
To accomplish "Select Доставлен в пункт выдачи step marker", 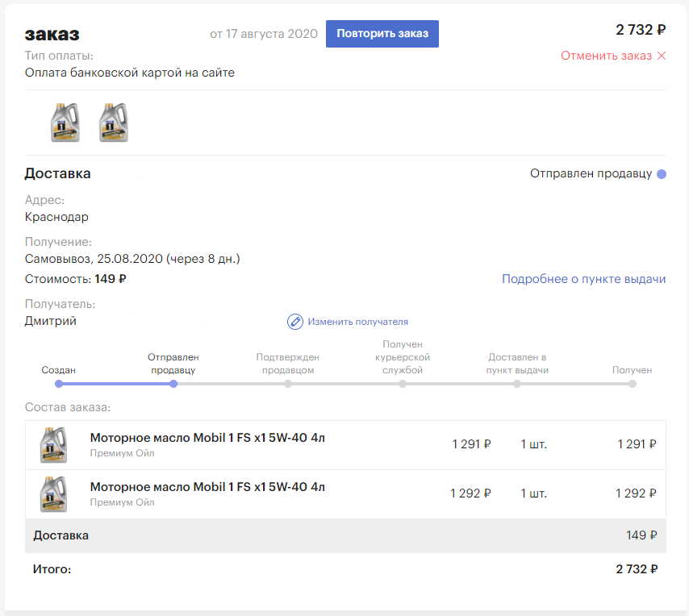I will click(x=517, y=384).
